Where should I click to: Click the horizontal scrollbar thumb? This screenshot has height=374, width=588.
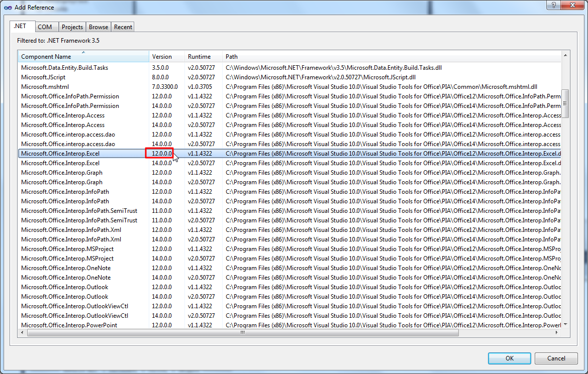point(243,332)
